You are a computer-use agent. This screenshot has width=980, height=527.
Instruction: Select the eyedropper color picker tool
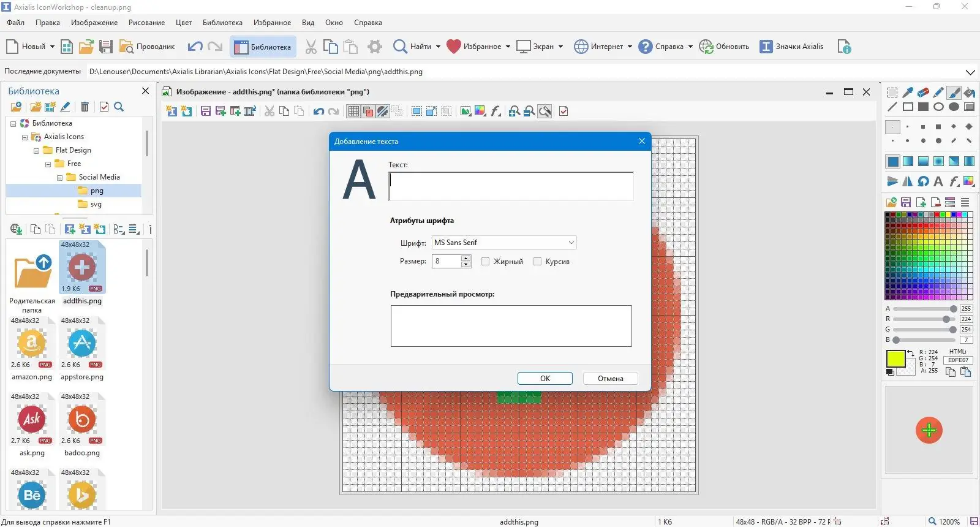[x=908, y=93]
